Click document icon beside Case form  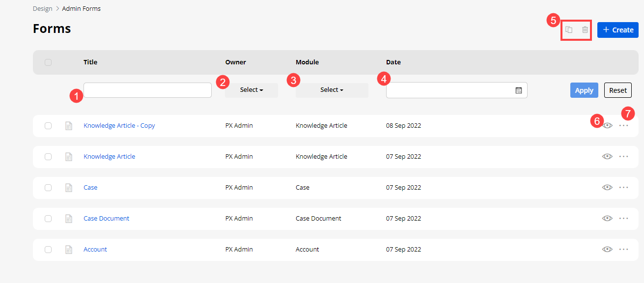[69, 188]
